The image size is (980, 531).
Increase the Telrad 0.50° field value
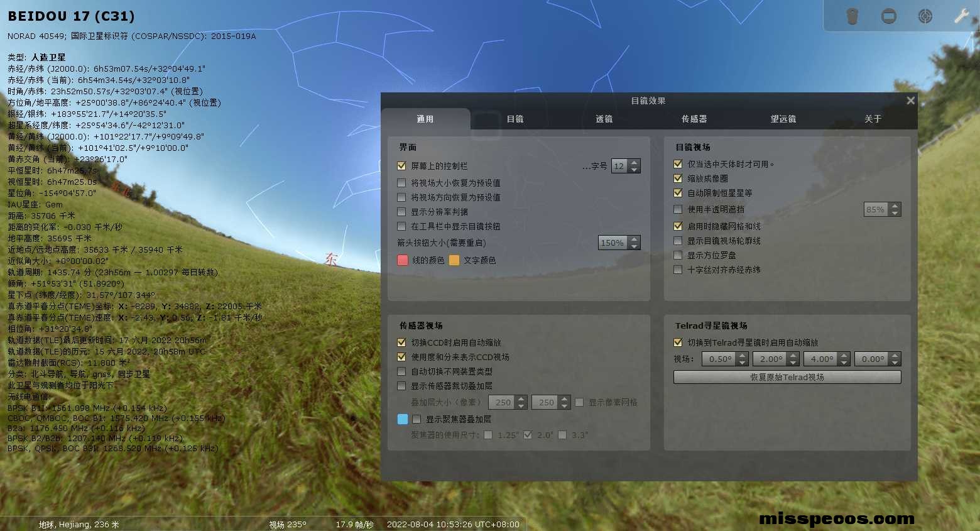743,356
